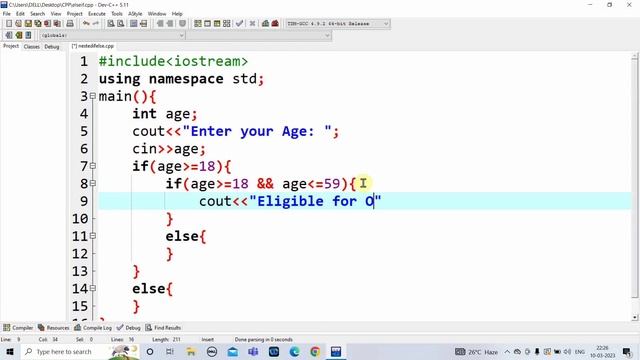The image size is (640, 360).
Task: Click the Redo toolbar arrow
Action: point(96,24)
